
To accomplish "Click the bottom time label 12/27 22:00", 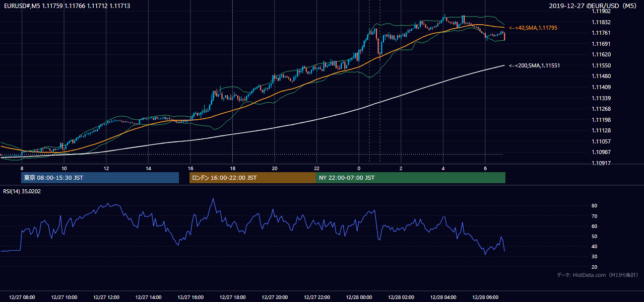I will pos(316,297).
